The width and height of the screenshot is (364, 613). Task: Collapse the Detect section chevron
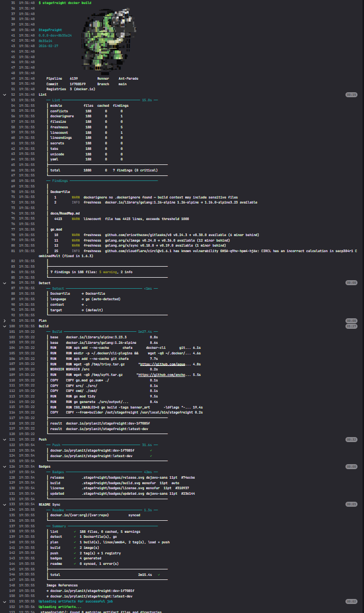5,283
